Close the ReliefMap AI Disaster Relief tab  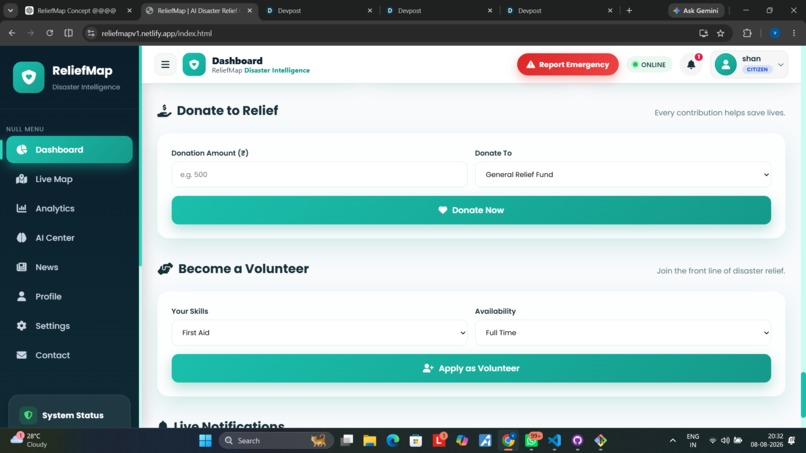pos(250,10)
